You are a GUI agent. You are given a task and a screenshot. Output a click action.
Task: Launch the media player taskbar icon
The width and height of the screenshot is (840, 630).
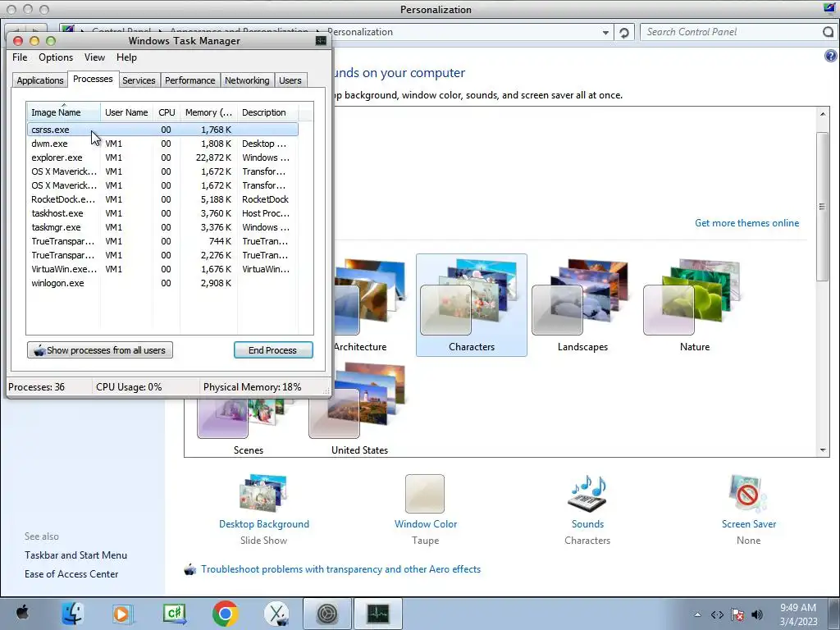click(x=122, y=614)
